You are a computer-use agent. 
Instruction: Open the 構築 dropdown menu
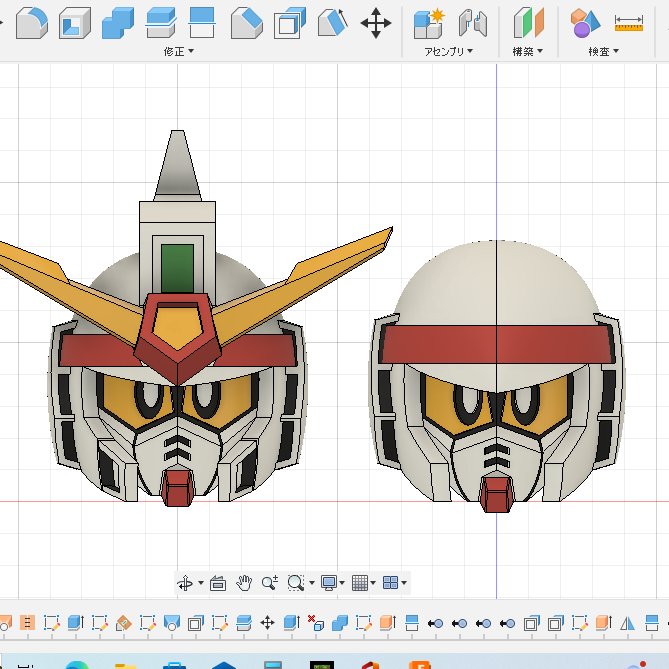point(528,52)
